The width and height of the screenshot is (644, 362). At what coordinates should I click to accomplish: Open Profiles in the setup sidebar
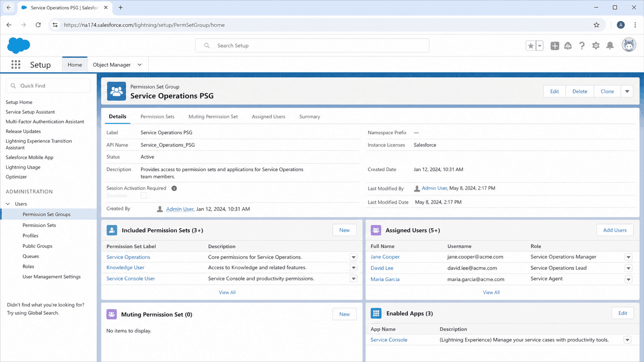pyautogui.click(x=30, y=236)
